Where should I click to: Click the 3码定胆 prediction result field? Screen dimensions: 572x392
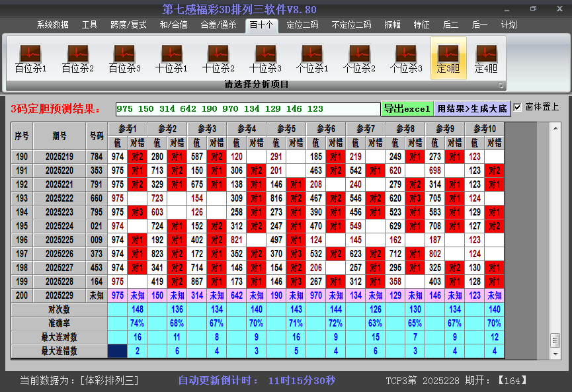pyautogui.click(x=247, y=108)
